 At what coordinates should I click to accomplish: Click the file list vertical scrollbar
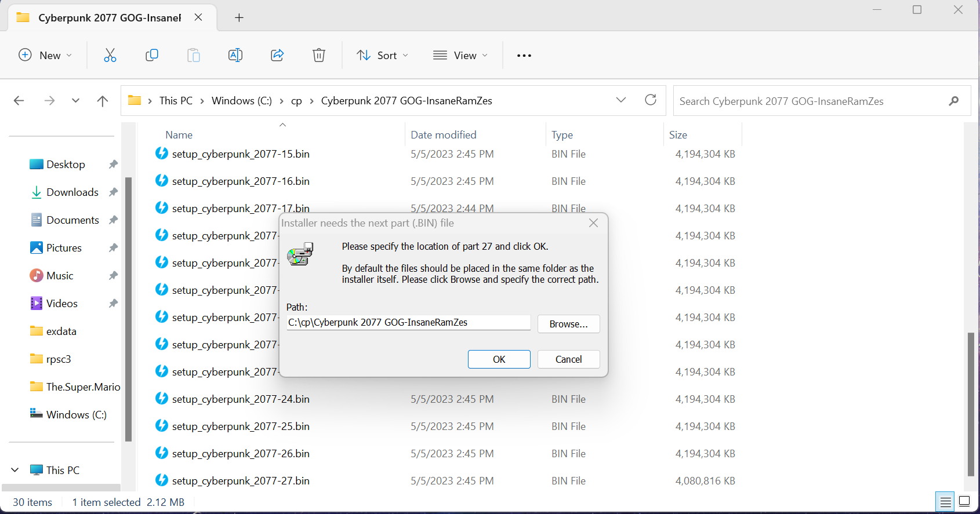coord(971,404)
